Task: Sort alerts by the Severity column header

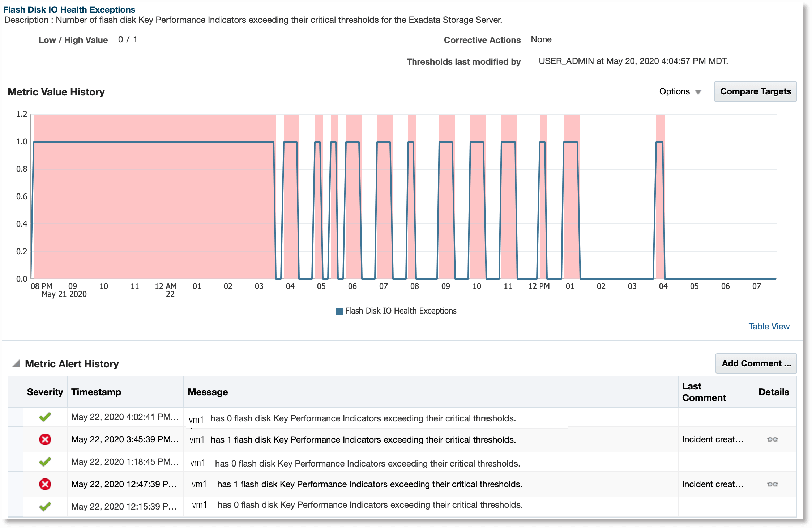Action: pos(45,392)
